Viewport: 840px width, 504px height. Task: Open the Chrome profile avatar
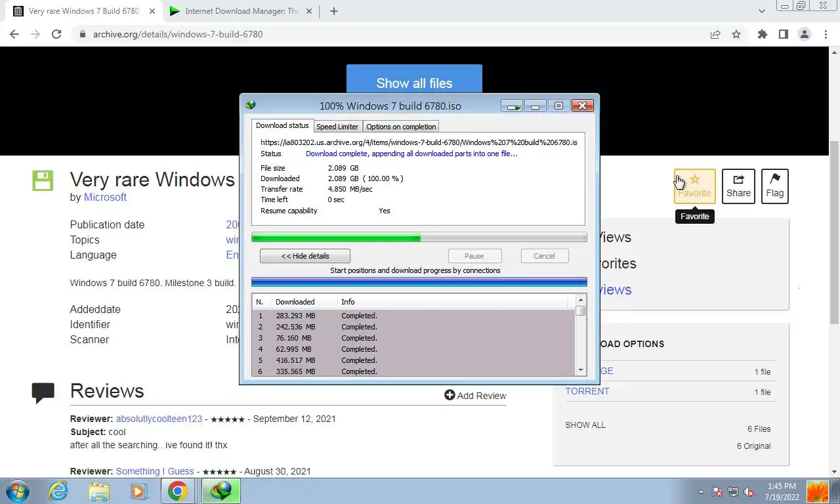point(804,34)
